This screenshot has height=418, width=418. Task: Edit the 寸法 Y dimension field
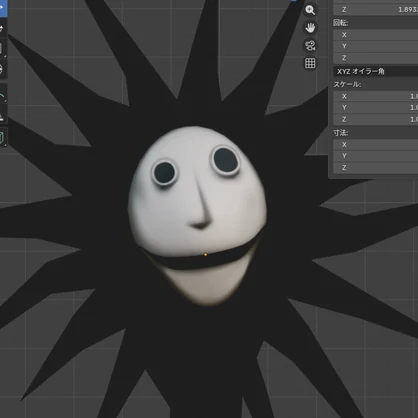[x=376, y=156]
